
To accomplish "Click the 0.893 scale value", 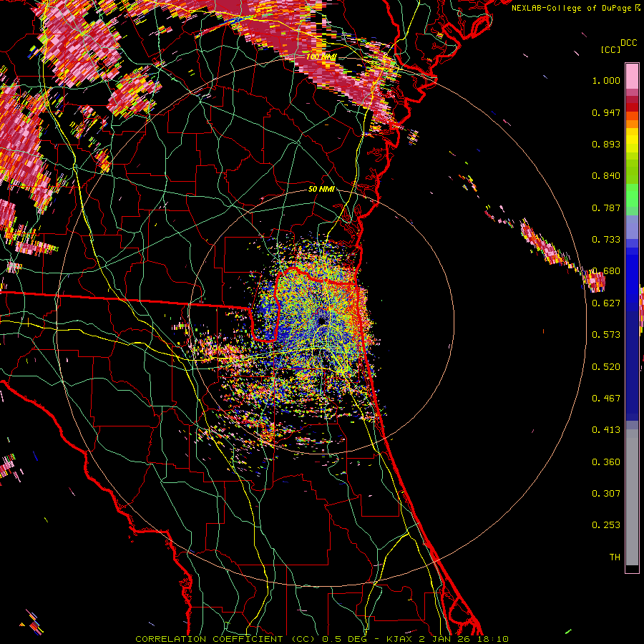I will [x=606, y=144].
